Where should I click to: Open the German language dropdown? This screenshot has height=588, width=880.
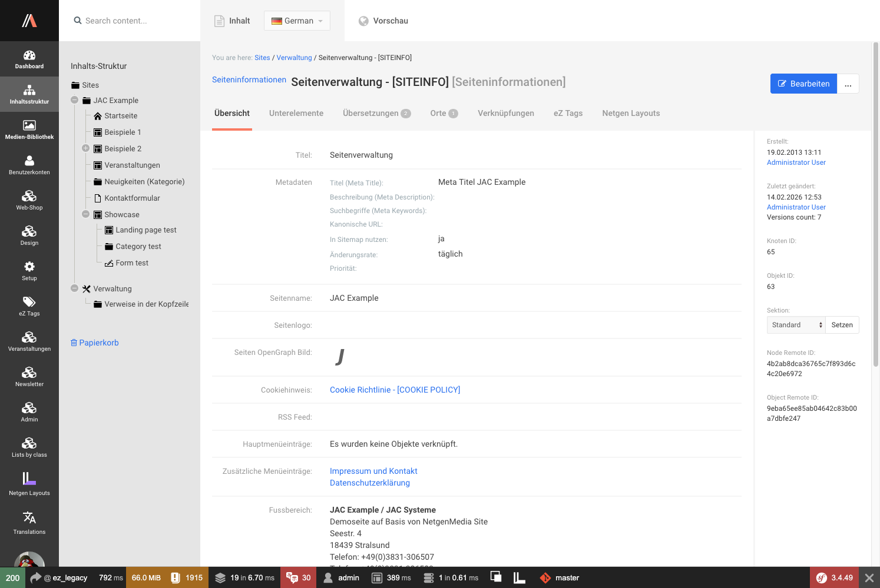click(297, 21)
